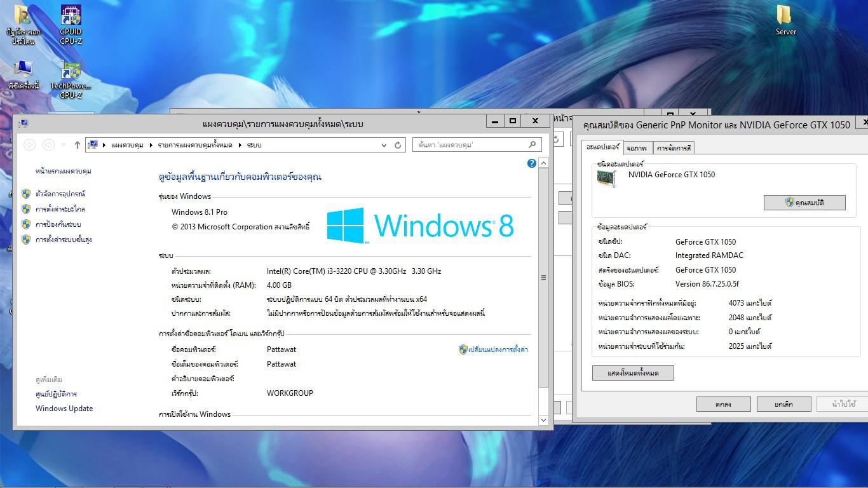
Task: Refresh the System window address bar
Action: click(398, 145)
